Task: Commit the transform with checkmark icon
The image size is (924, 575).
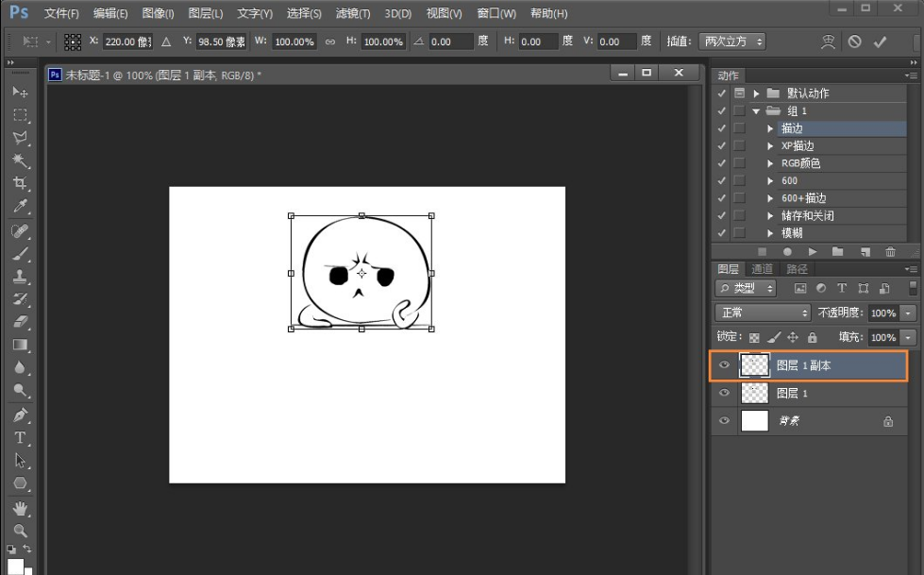Action: tap(880, 42)
